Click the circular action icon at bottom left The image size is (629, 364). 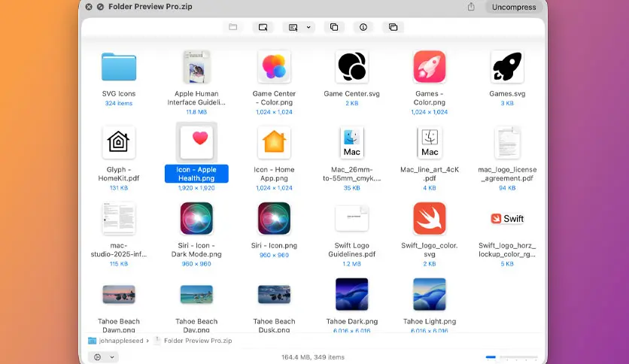[x=98, y=357]
